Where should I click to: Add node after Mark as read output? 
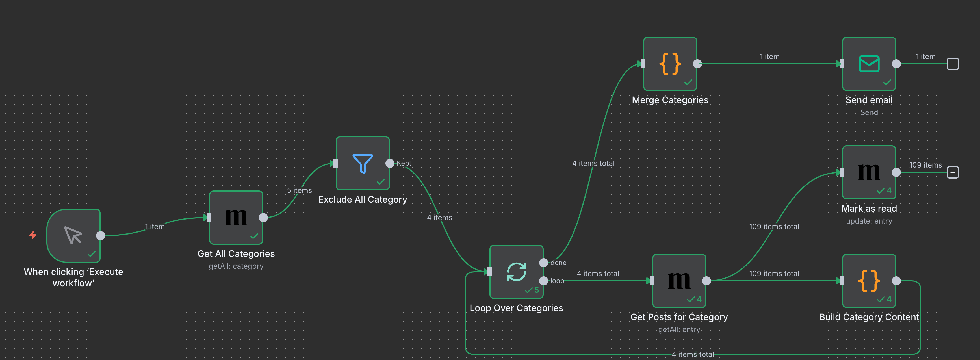952,172
